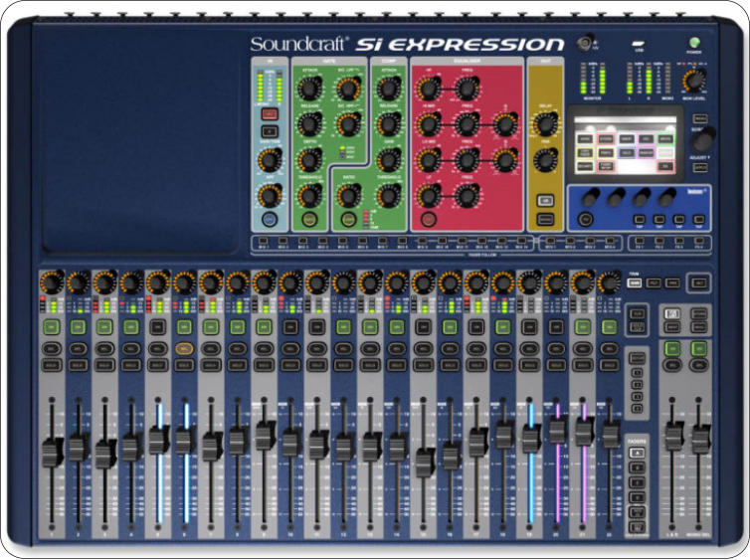Click the first TAP tempo button

point(639,220)
